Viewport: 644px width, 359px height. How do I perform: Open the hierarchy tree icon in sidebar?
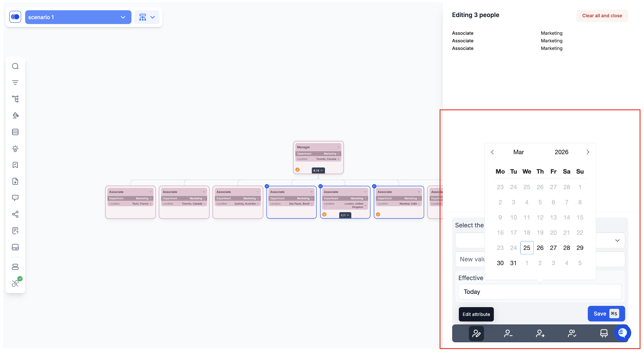(15, 99)
